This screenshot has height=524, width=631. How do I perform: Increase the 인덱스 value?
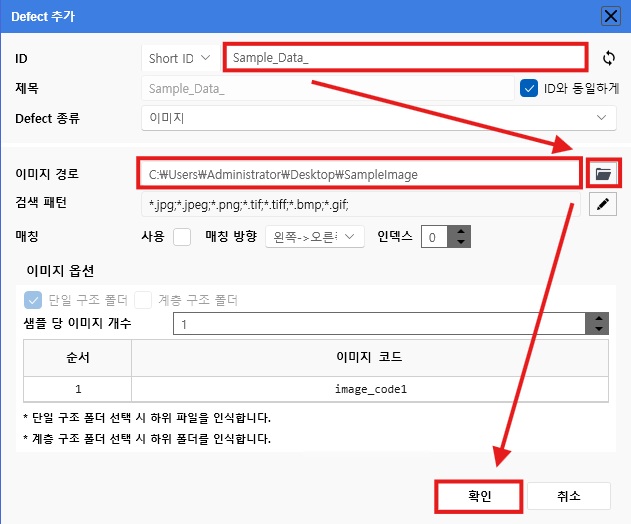pos(461,231)
